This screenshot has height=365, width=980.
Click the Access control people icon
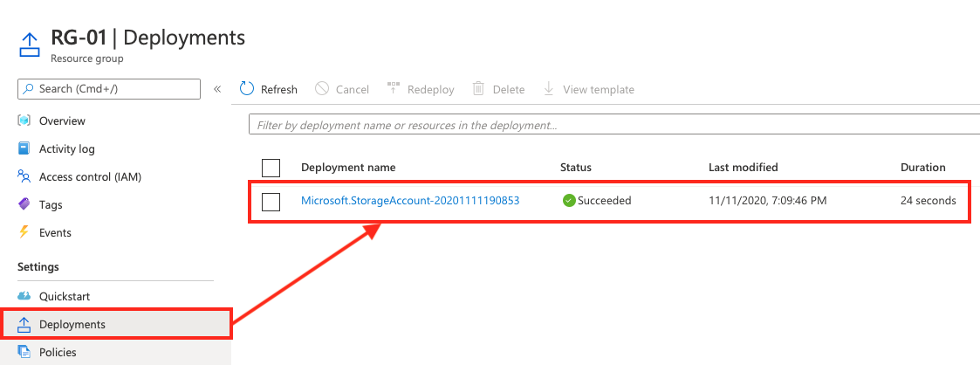pyautogui.click(x=24, y=176)
